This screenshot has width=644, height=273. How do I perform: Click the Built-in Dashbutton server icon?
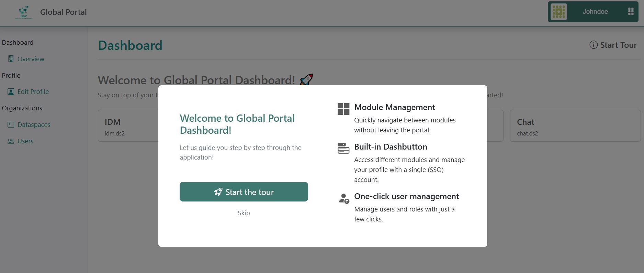343,148
